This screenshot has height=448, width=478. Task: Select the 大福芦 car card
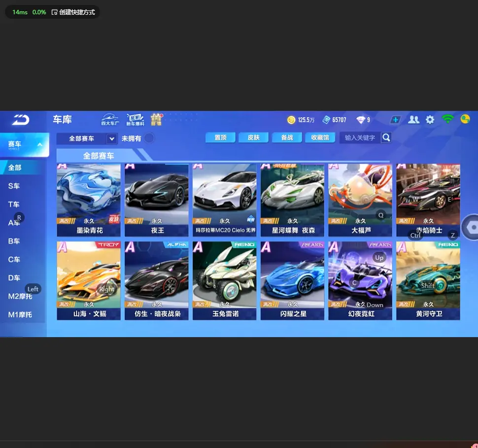360,200
